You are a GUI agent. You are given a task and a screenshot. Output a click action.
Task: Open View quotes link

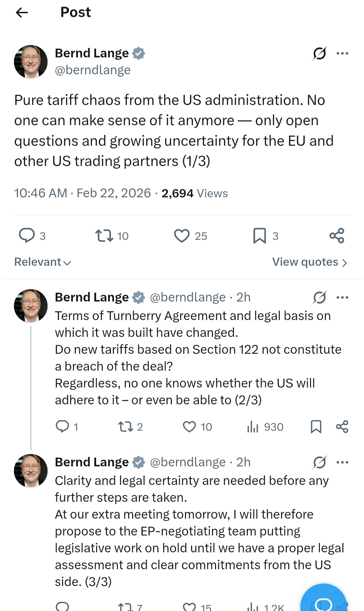pos(309,262)
